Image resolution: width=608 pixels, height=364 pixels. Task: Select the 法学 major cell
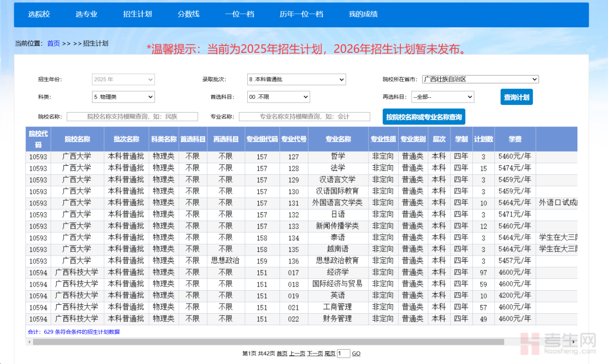pos(338,168)
